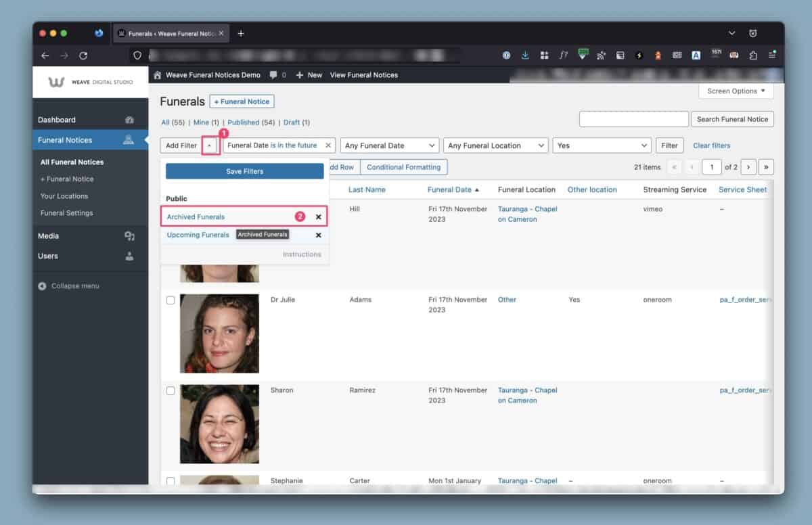
Task: Open the Any Funeral Date dropdown
Action: (x=389, y=145)
